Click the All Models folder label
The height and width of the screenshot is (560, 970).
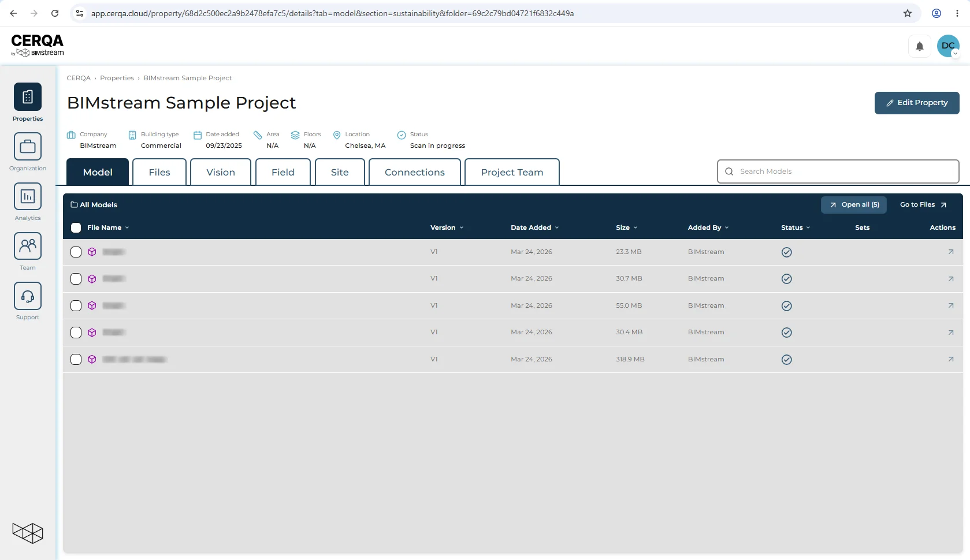pyautogui.click(x=94, y=205)
